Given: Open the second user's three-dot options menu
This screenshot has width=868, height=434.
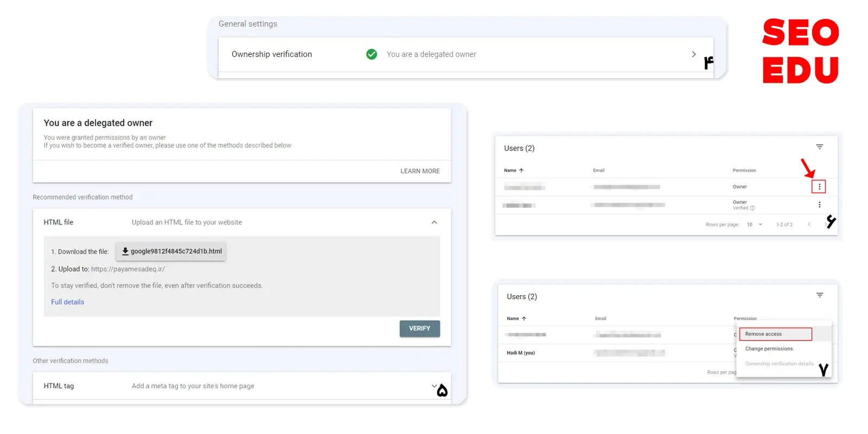Looking at the screenshot, I should tap(819, 205).
